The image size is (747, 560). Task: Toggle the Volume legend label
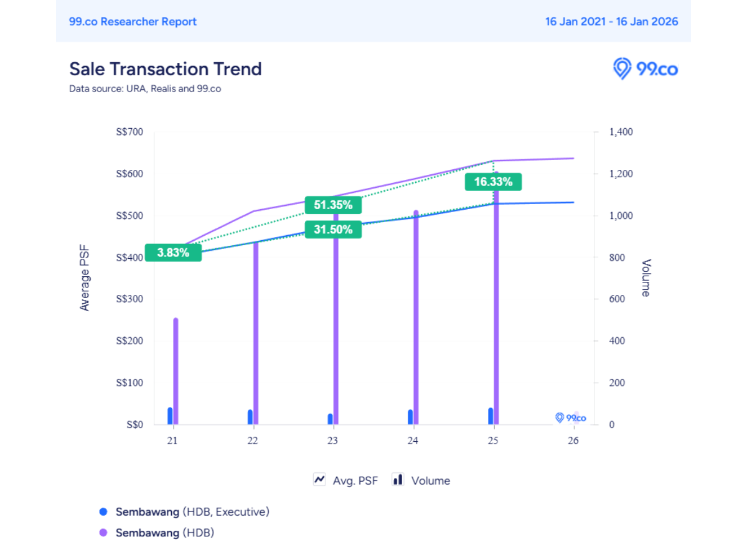(430, 480)
